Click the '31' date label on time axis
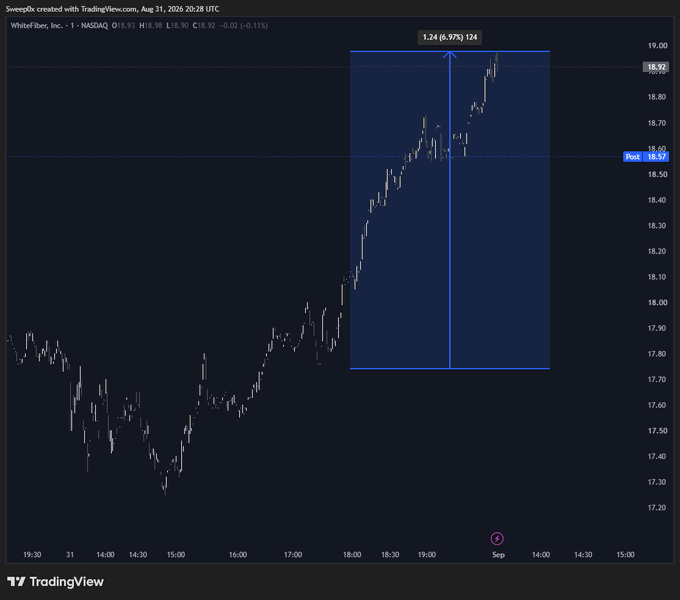 (70, 554)
